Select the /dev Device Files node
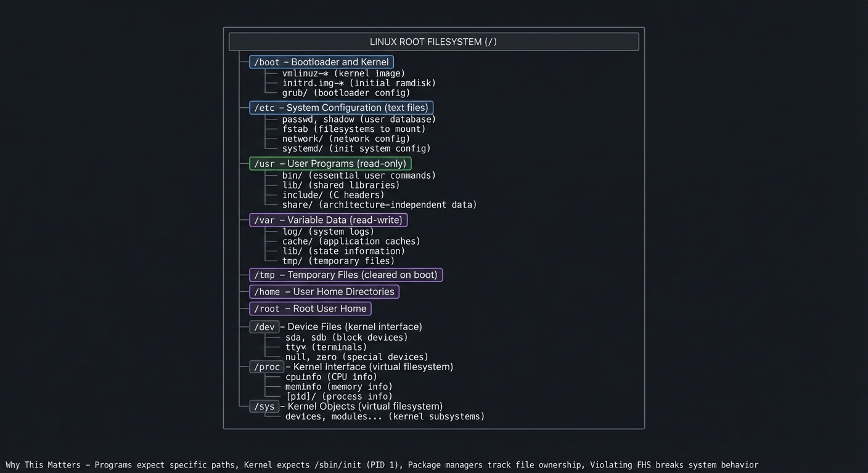The height and width of the screenshot is (473, 868). (x=264, y=327)
